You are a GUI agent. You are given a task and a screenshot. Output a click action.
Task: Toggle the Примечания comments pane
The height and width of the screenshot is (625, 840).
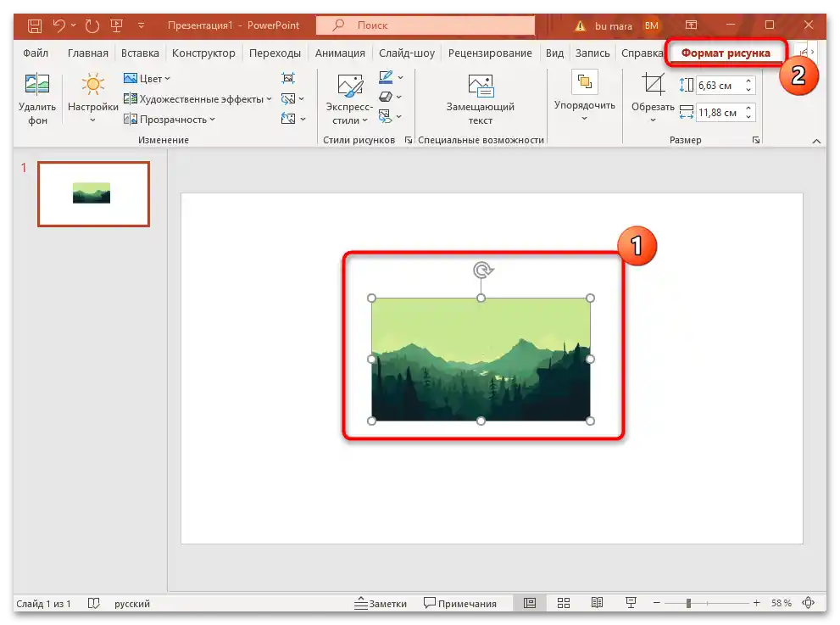[460, 603]
